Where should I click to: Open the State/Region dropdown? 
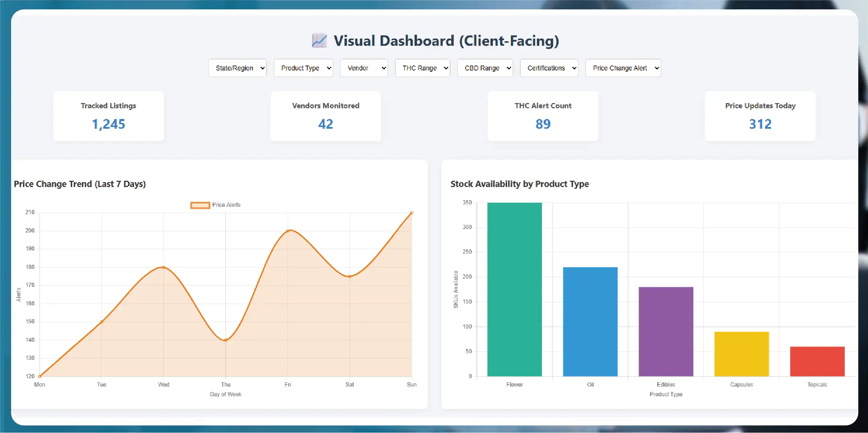[x=237, y=68]
